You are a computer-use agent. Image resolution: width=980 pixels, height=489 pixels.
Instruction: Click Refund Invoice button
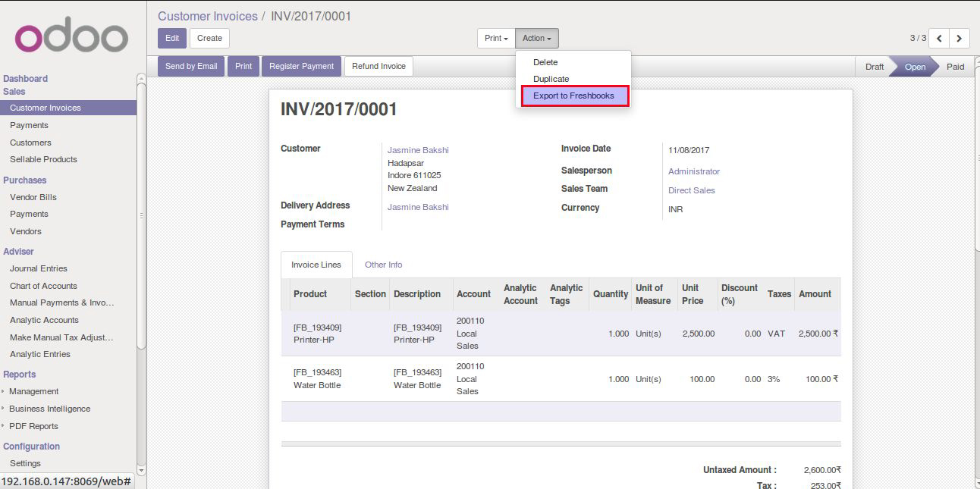[x=378, y=66]
